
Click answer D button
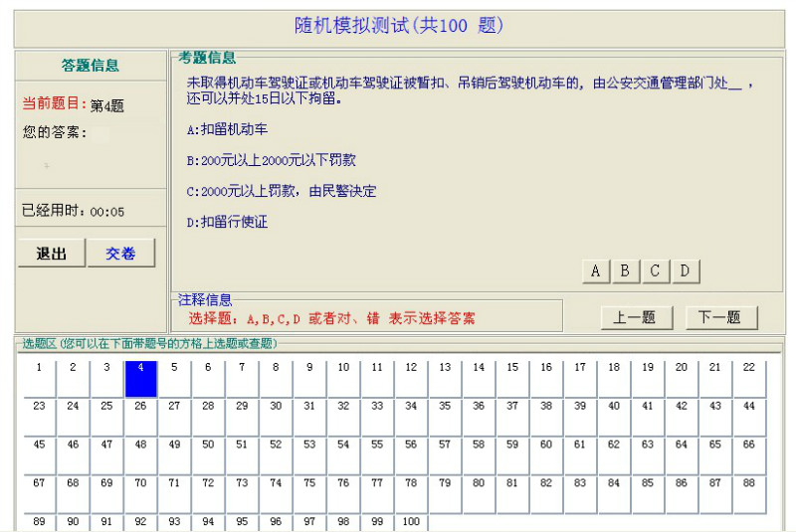[x=685, y=270]
